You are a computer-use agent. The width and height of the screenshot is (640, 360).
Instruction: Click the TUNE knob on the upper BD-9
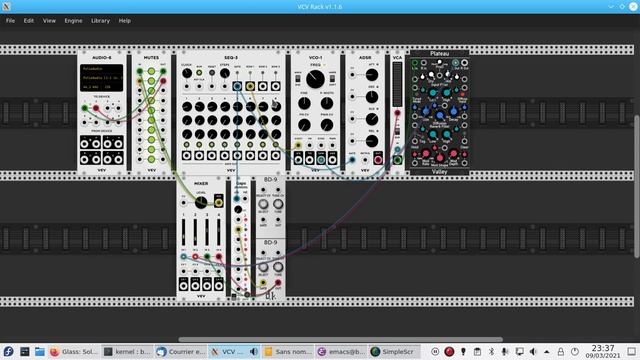click(278, 203)
